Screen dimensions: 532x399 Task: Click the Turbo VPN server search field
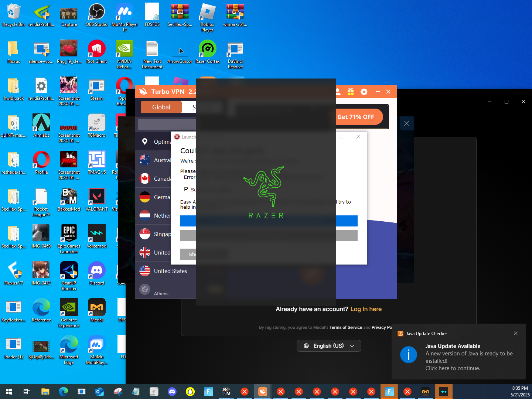[x=167, y=124]
